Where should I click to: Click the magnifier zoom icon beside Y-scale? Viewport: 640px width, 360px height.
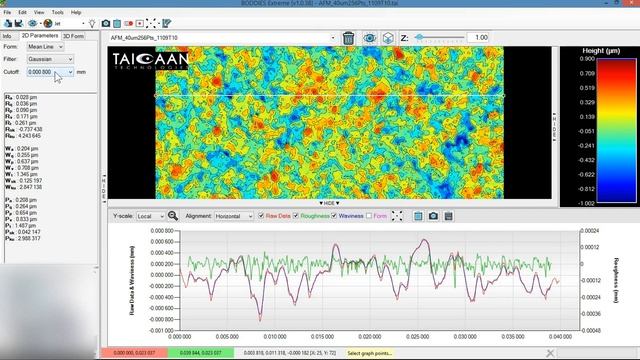click(173, 216)
